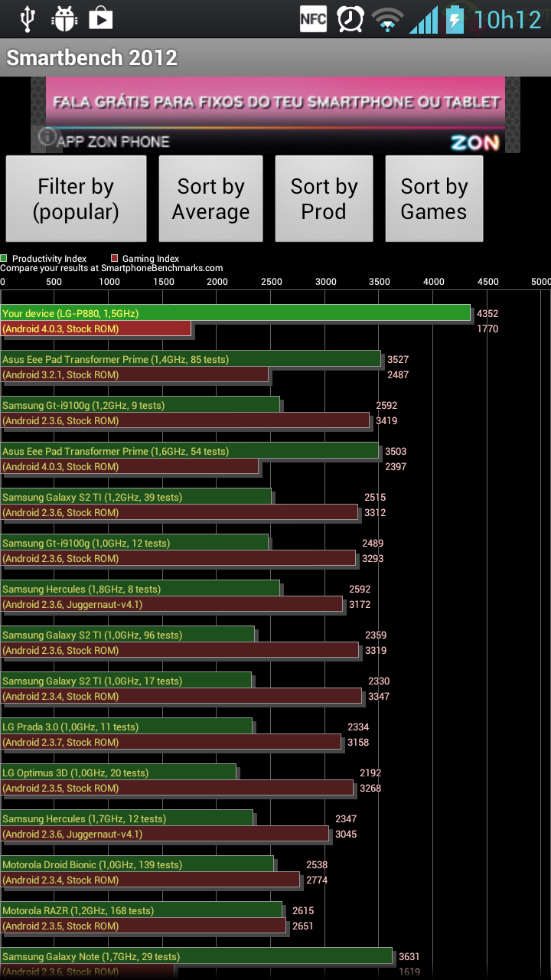Viewport: 551px width, 980px height.
Task: Click the productivity score 3503
Action: 396,452
